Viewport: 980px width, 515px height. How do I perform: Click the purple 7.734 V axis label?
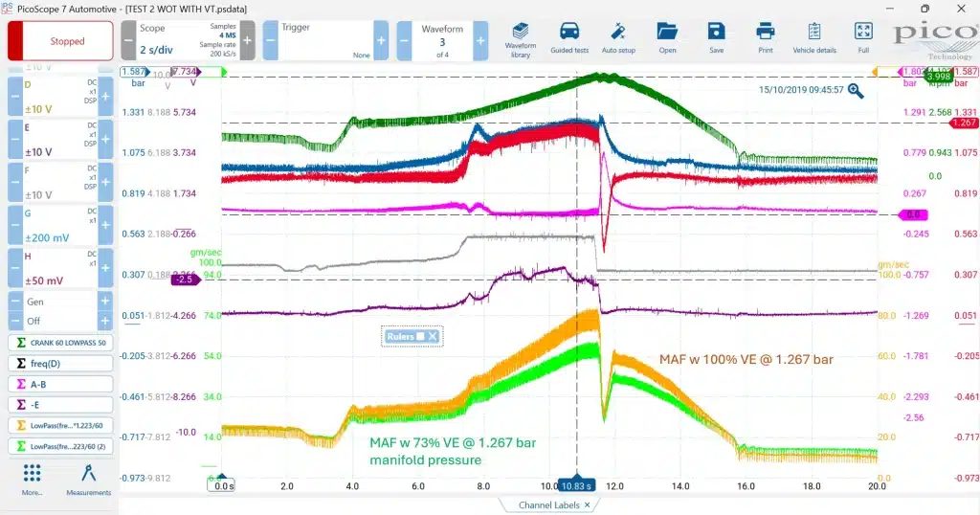click(185, 72)
